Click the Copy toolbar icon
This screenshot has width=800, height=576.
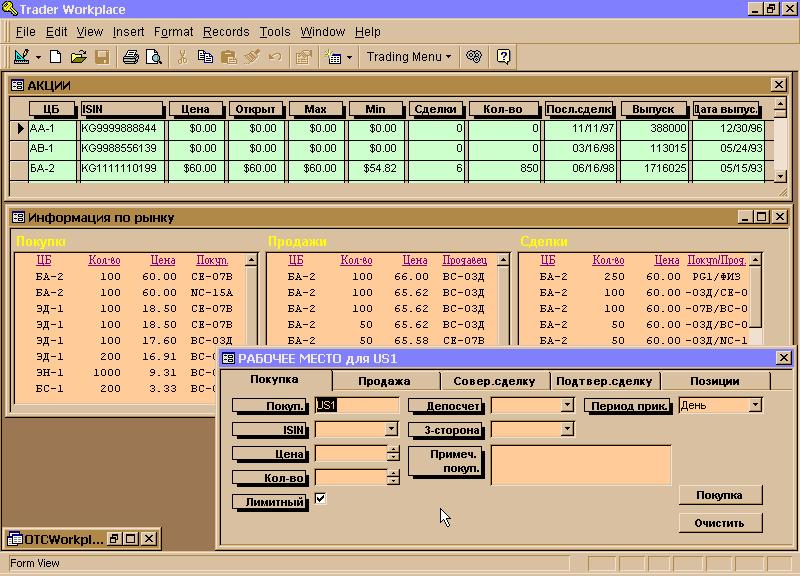click(205, 57)
